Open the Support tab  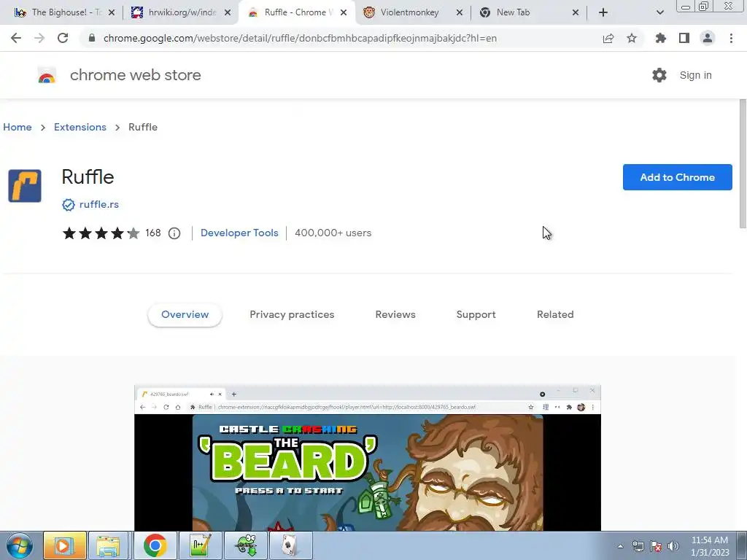tap(476, 314)
